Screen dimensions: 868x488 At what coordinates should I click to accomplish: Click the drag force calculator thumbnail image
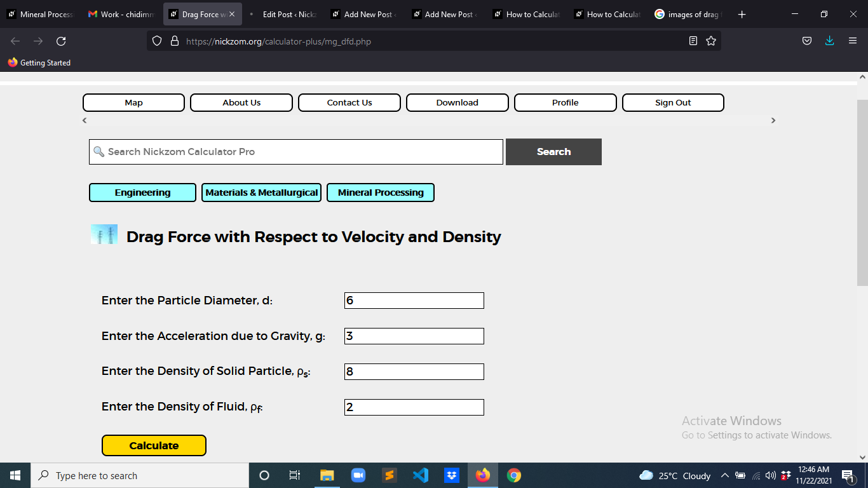tap(104, 234)
